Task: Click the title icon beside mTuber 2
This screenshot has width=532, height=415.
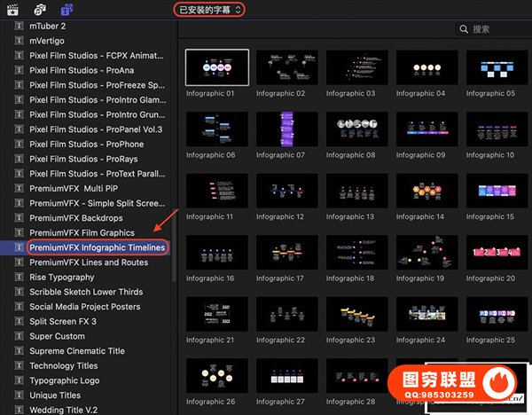Action: [x=19, y=26]
